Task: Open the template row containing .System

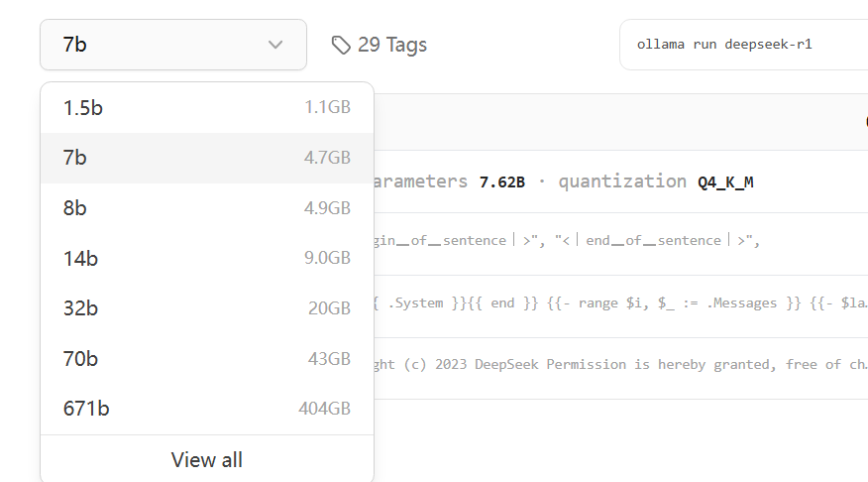Action: click(x=614, y=303)
